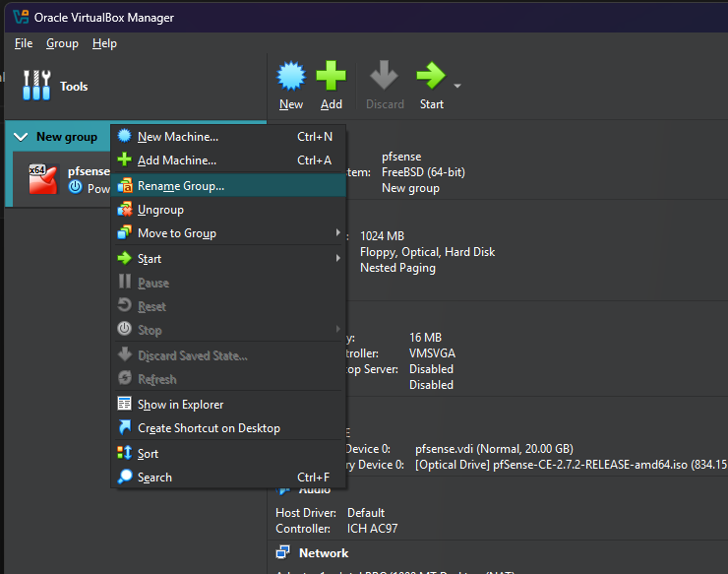Open the Start button dropdown arrow

click(457, 86)
